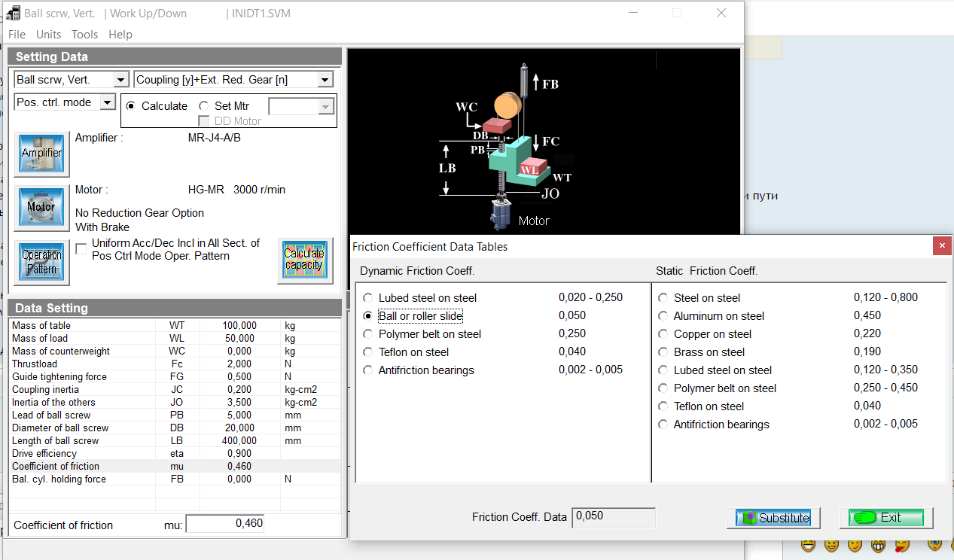Viewport: 954px width, 560px height.
Task: Toggle the DD Motor checkbox
Action: pyautogui.click(x=203, y=121)
